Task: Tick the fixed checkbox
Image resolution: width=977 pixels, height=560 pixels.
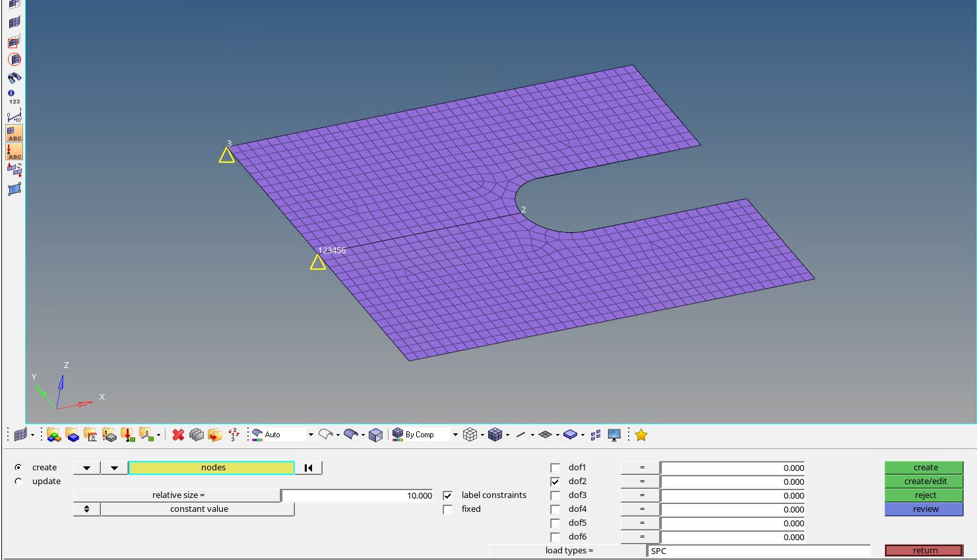Action: click(447, 509)
